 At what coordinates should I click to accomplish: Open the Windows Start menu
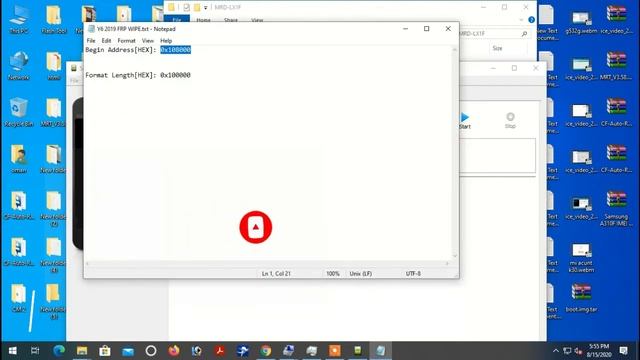[x=12, y=351]
